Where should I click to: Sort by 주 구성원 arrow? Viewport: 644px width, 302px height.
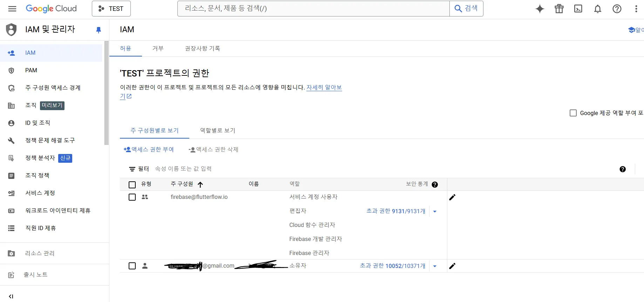coord(200,184)
